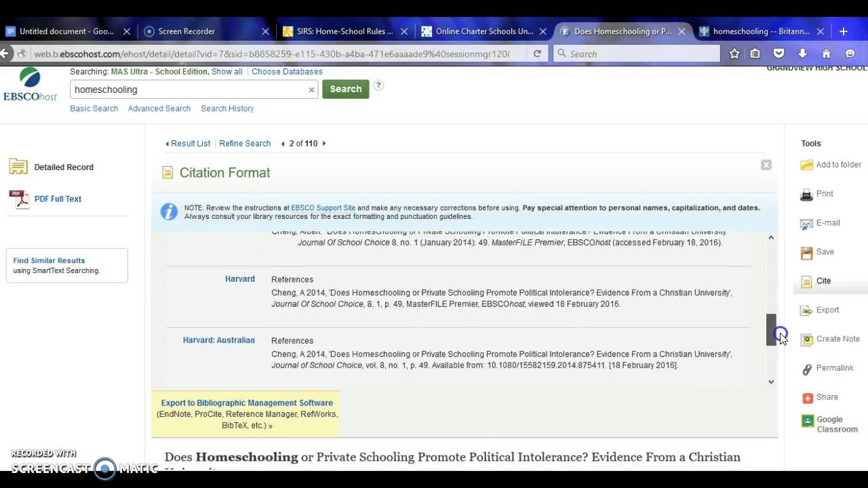Image resolution: width=868 pixels, height=488 pixels.
Task: Click the Show all databases link
Action: tap(226, 72)
